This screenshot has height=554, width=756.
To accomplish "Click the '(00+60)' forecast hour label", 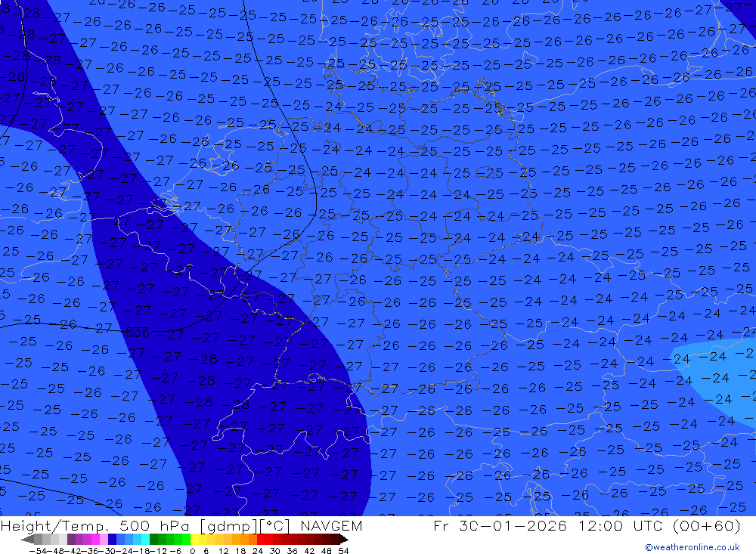I will click(706, 525).
